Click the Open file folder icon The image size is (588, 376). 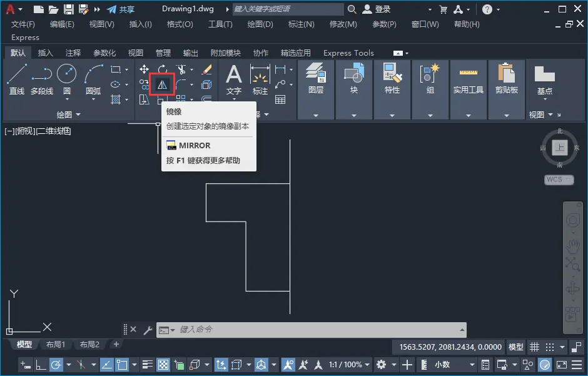click(x=53, y=9)
